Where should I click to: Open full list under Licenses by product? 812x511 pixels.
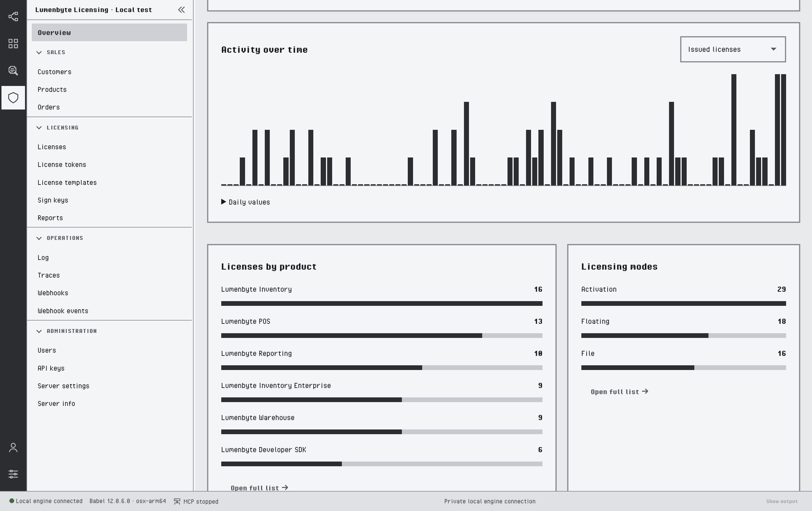click(259, 488)
